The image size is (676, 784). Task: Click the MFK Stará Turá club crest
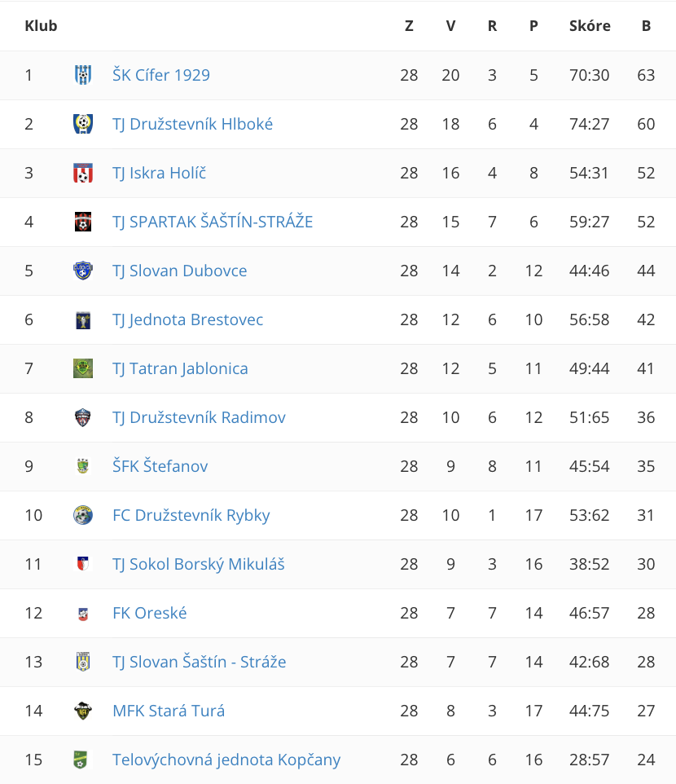coord(83,711)
